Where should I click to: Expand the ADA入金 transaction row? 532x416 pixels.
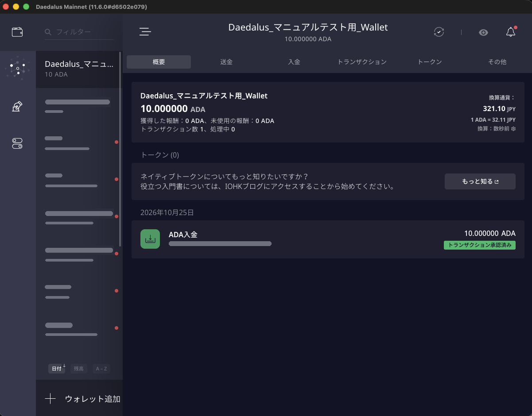[x=328, y=239]
